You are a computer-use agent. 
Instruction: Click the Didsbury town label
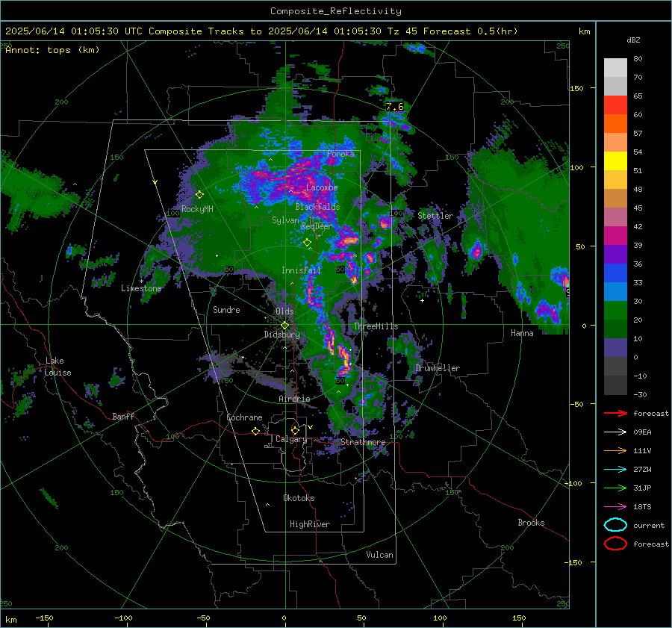point(281,335)
